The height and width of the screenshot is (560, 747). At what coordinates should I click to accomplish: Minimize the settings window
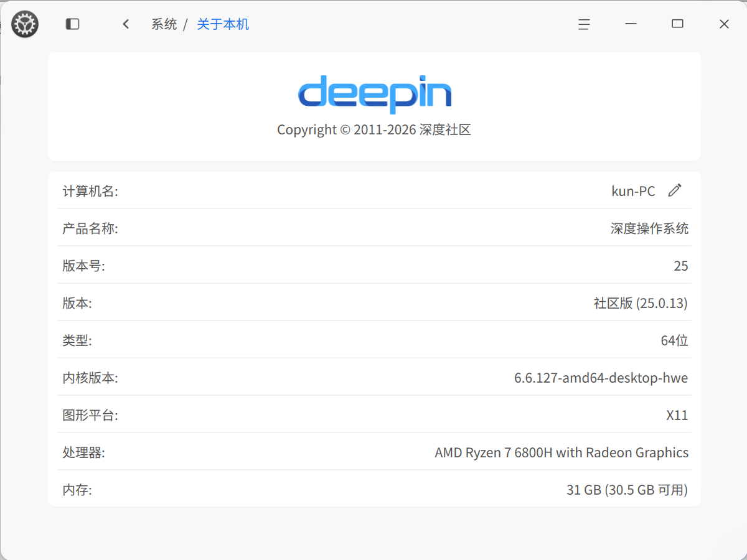[x=631, y=24]
